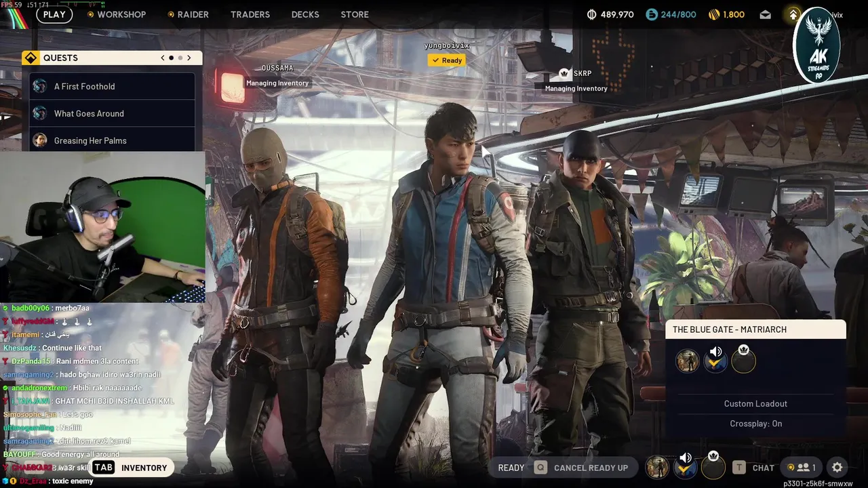
Task: Click the yungboivix player name label
Action: [x=447, y=45]
